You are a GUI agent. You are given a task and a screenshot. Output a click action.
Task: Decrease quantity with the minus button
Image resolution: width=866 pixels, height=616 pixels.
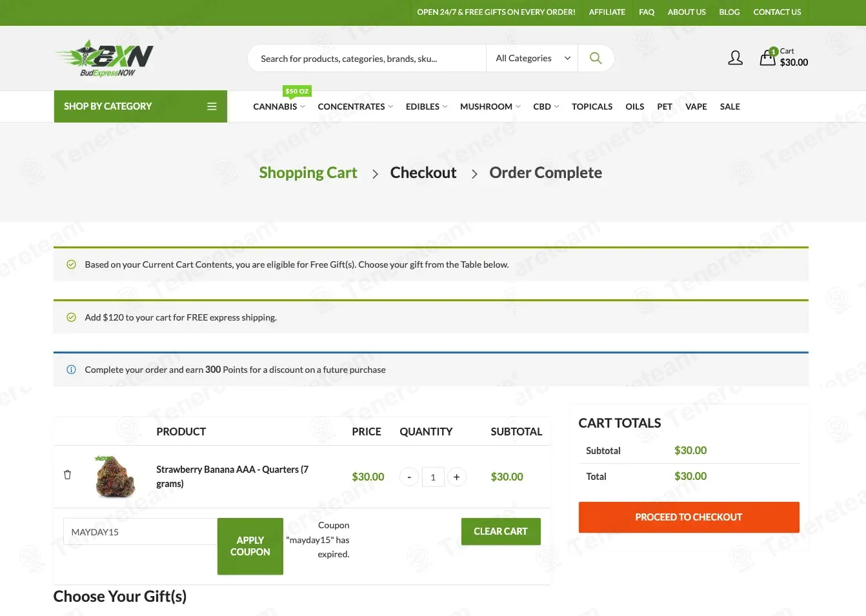click(409, 477)
